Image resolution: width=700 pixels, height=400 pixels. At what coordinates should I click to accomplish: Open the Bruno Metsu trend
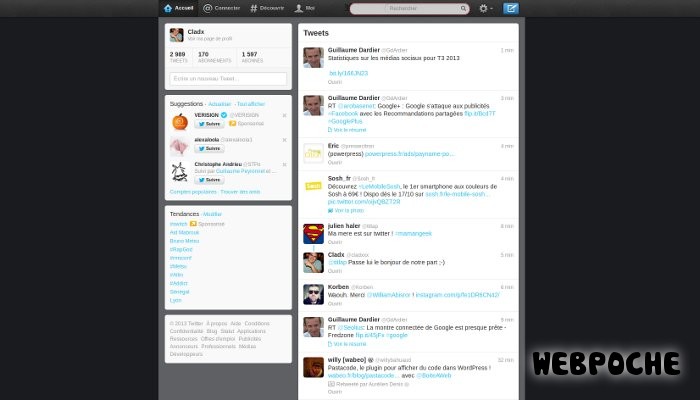coord(184,241)
